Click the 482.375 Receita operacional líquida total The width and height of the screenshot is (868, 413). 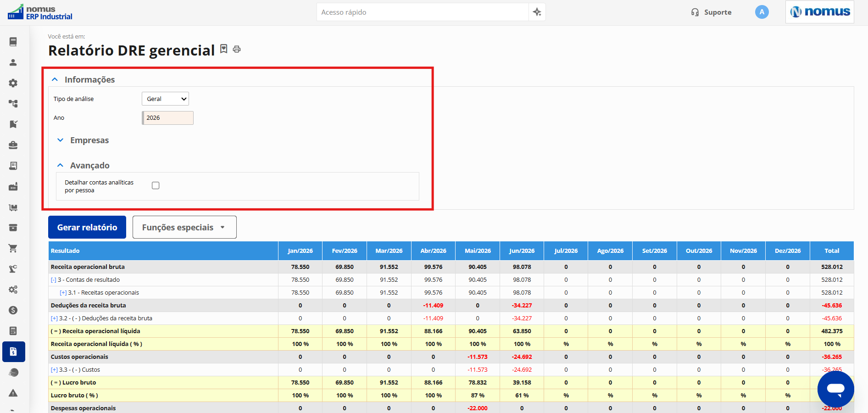tap(832, 331)
